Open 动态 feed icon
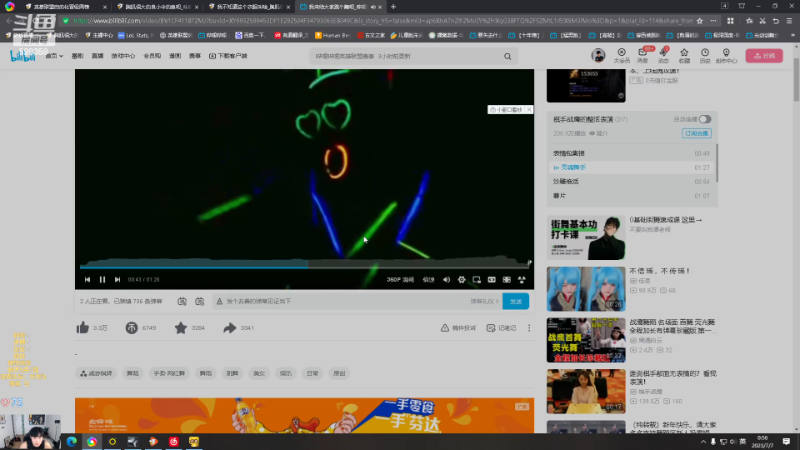Viewport: 800px width, 450px height. (x=663, y=56)
